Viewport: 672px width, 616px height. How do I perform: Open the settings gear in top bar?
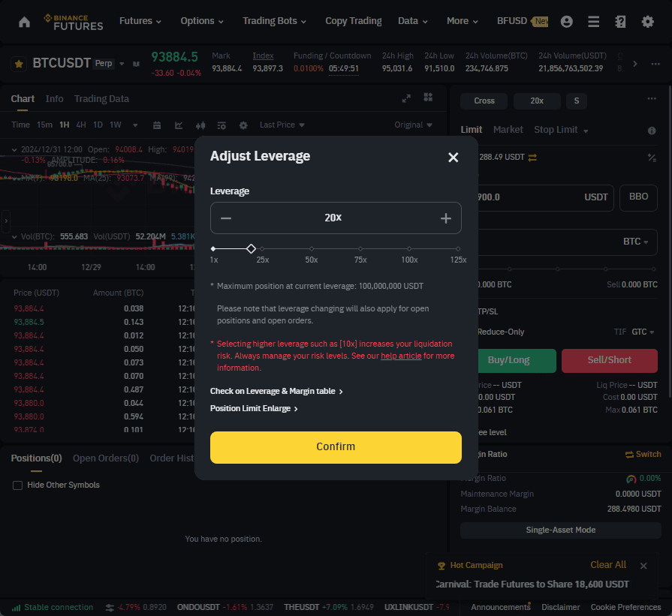[647, 22]
